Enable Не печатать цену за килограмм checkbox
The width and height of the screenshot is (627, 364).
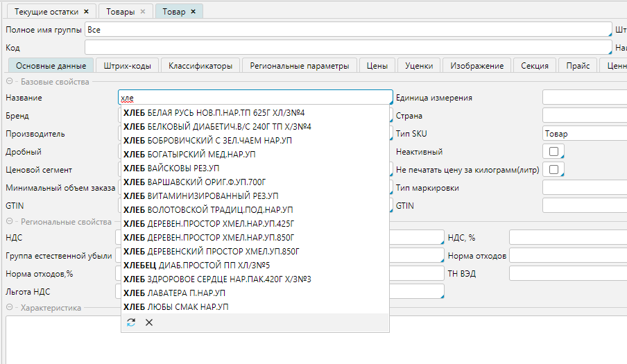pos(553,170)
